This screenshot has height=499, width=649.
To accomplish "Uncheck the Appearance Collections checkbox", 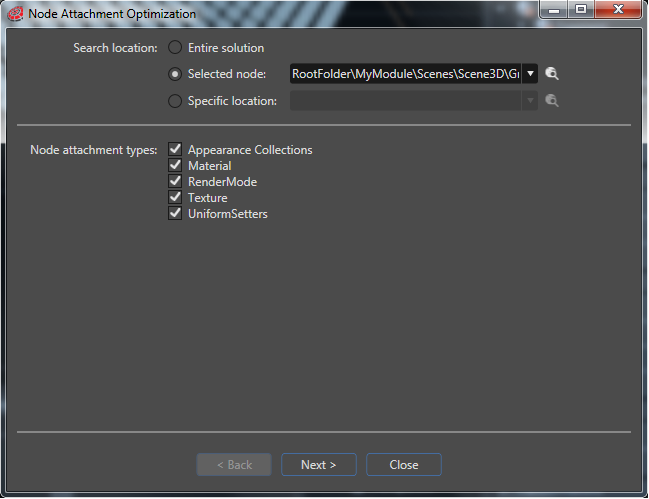I will point(175,149).
